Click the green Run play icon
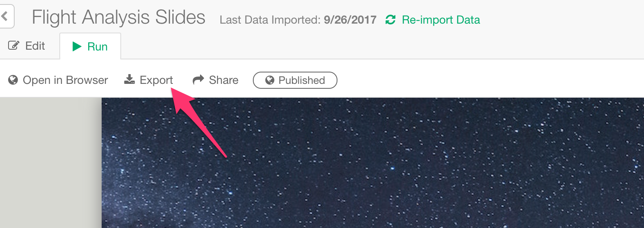Viewport: 644px width, 228px height. coord(77,46)
